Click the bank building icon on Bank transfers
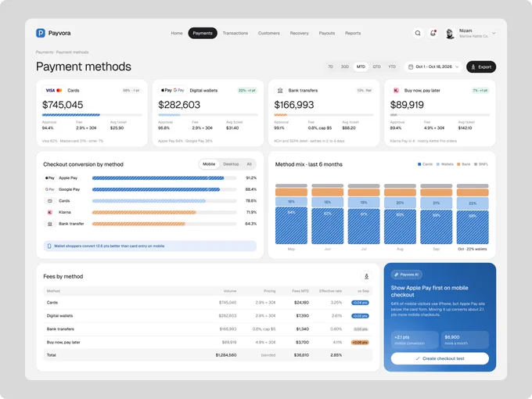Image resolution: width=532 pixels, height=399 pixels. click(280, 90)
